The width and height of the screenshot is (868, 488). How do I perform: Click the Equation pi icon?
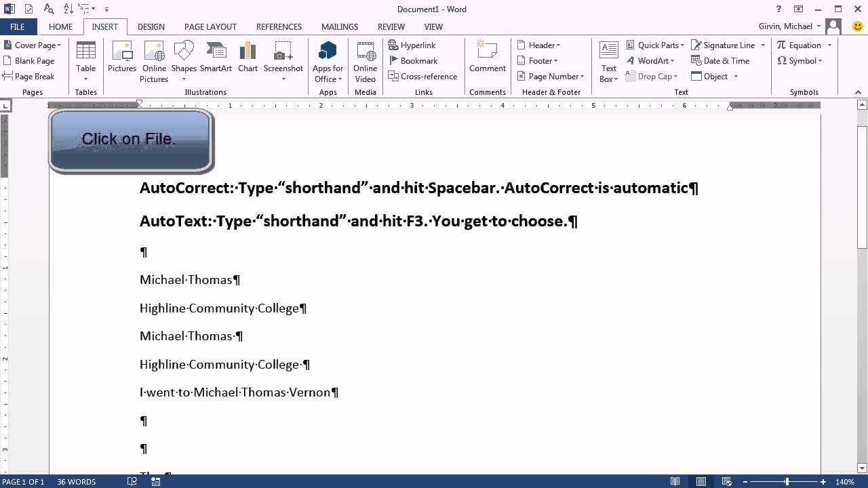pos(782,45)
